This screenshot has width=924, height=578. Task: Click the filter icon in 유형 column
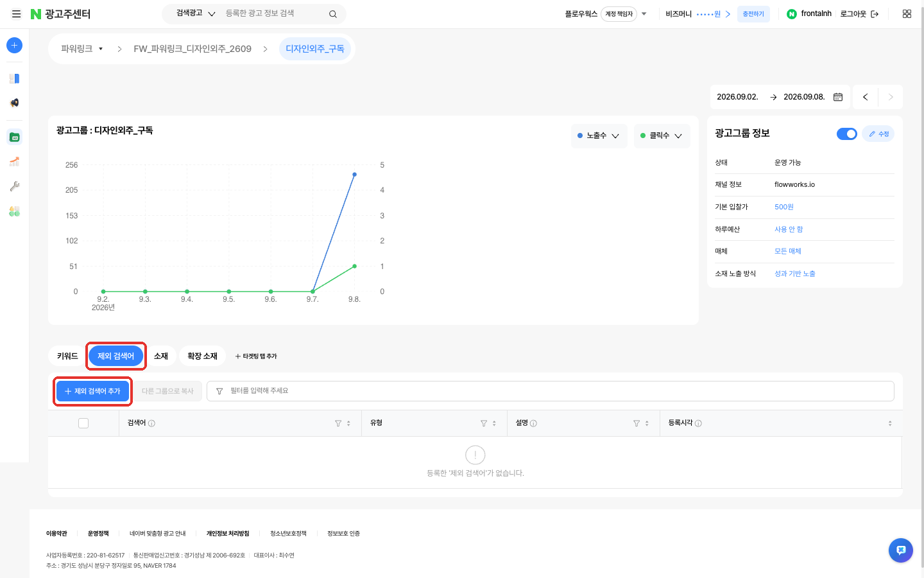(x=484, y=423)
